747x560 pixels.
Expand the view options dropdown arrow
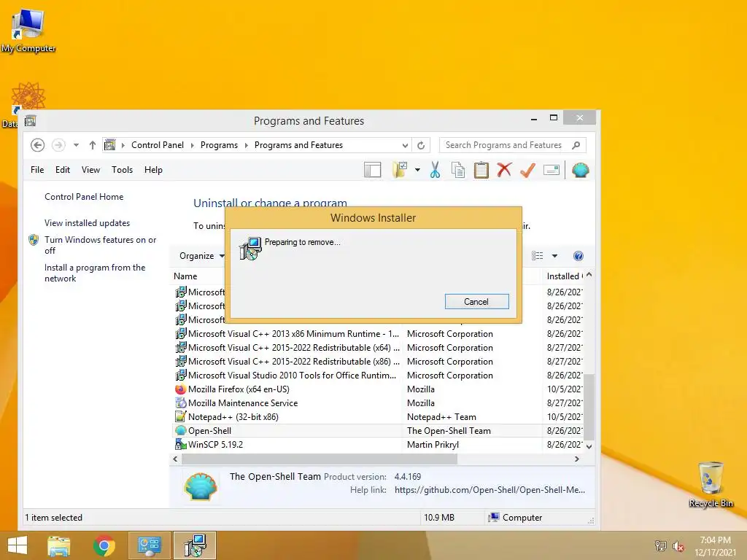point(554,256)
